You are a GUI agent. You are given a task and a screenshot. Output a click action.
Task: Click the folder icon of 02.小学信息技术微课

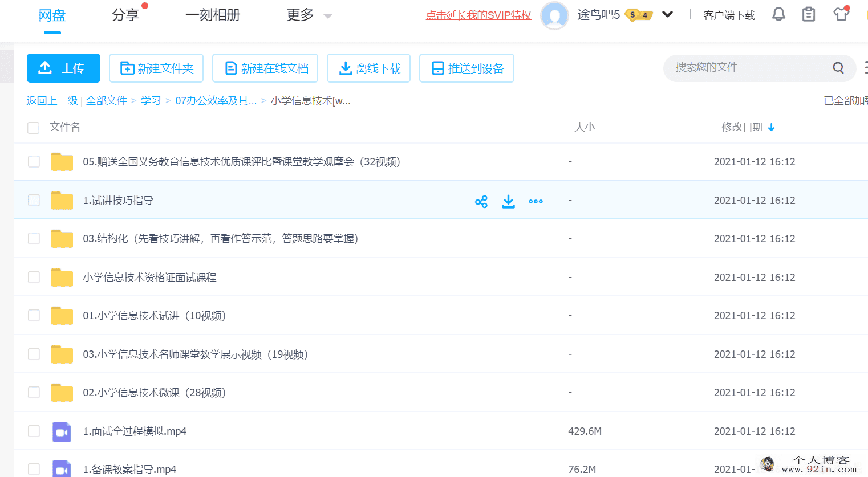pos(62,393)
